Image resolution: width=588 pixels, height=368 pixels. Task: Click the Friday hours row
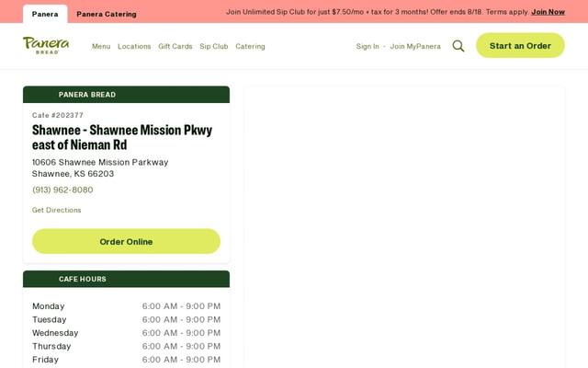pyautogui.click(x=127, y=360)
